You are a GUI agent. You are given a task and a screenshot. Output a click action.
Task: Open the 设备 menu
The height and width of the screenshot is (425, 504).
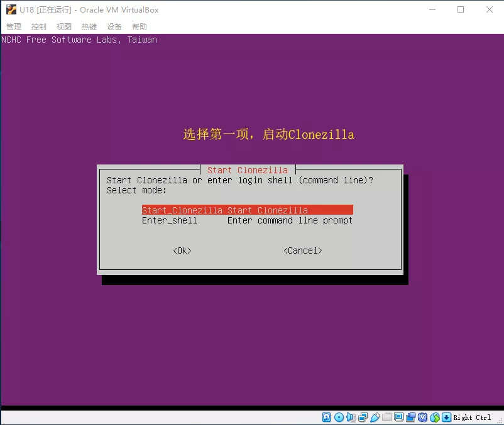coord(114,26)
